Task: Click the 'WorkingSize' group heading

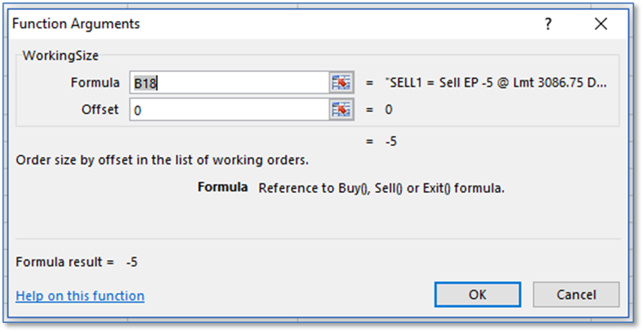Action: (61, 56)
